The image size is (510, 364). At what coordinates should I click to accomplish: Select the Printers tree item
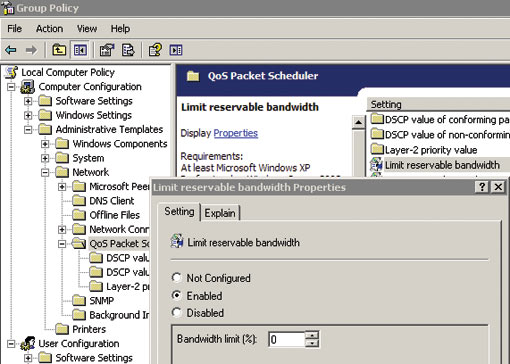[89, 329]
